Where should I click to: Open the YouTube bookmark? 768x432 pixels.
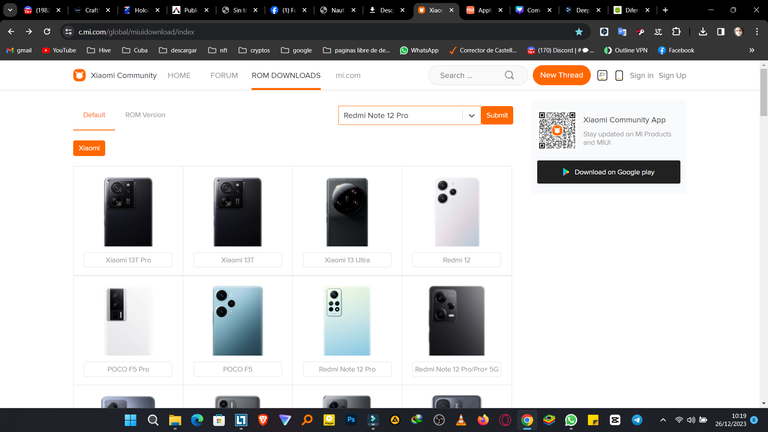coord(59,50)
